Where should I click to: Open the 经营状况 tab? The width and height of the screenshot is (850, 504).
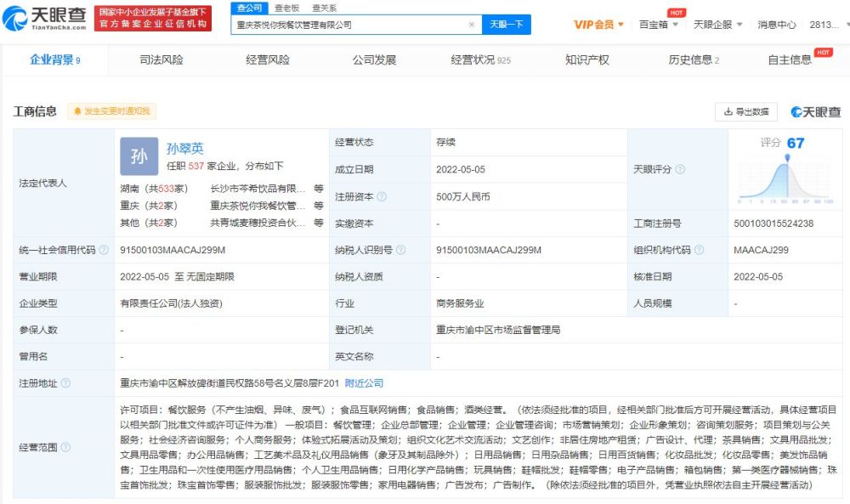point(480,59)
